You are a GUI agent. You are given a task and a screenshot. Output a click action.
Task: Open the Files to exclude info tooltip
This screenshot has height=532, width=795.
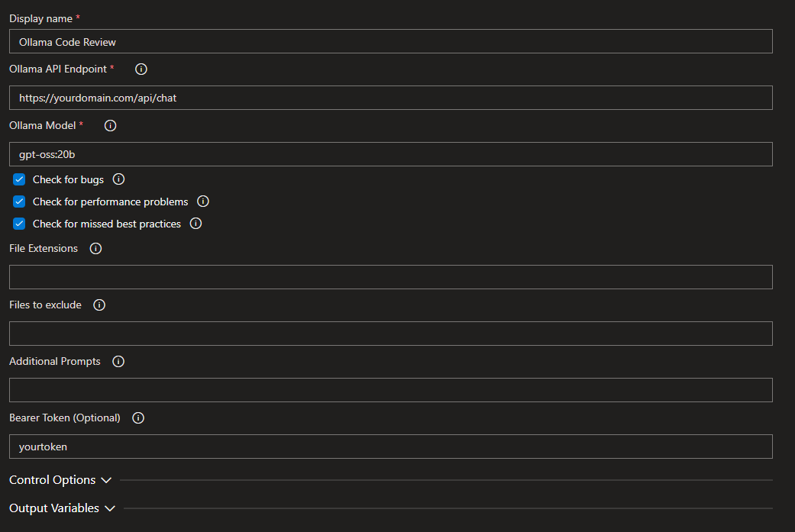point(99,305)
